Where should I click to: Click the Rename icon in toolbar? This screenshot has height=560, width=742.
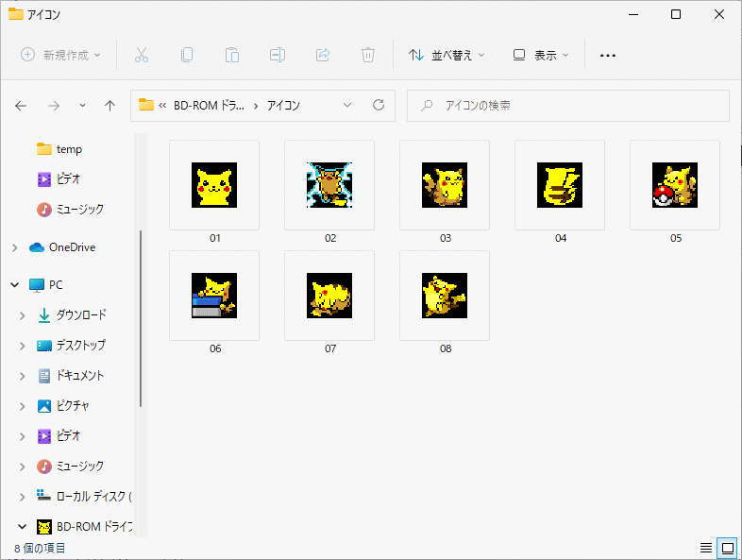(278, 55)
